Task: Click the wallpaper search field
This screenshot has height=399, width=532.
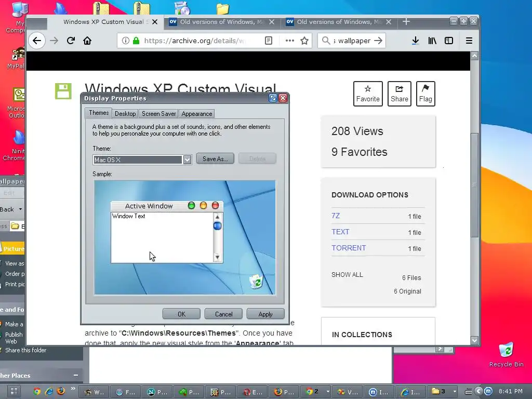Action: 352,41
